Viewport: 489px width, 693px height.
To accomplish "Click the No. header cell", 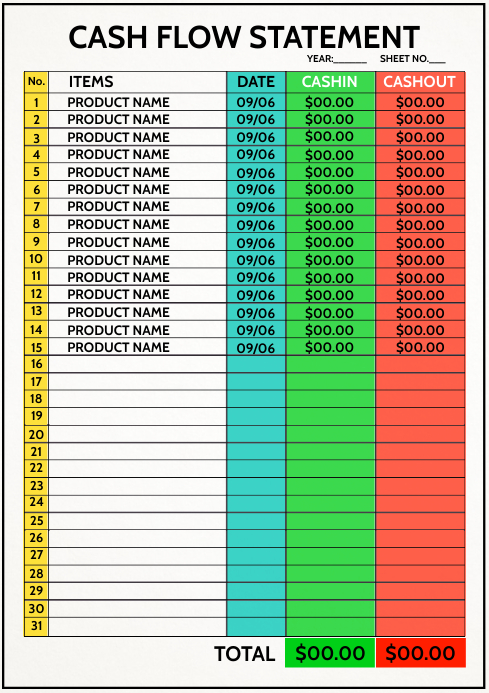I will click(x=36, y=82).
